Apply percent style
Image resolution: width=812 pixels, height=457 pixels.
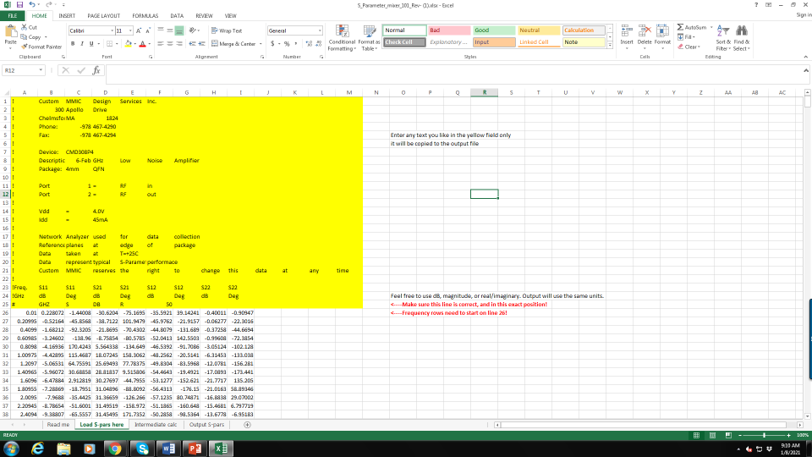coord(286,44)
